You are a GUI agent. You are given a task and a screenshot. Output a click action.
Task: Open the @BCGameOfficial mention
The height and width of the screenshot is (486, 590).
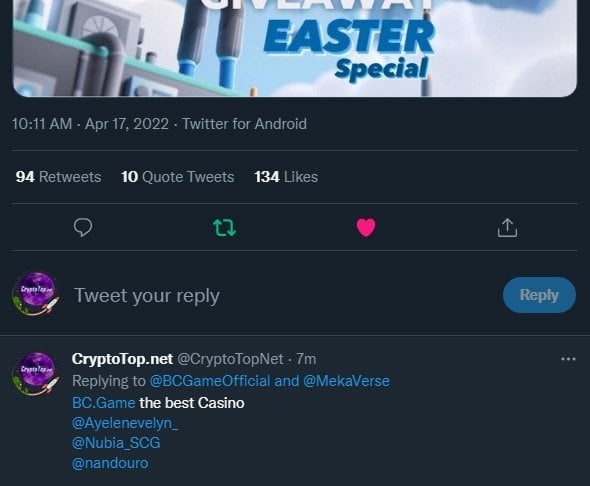tap(210, 381)
